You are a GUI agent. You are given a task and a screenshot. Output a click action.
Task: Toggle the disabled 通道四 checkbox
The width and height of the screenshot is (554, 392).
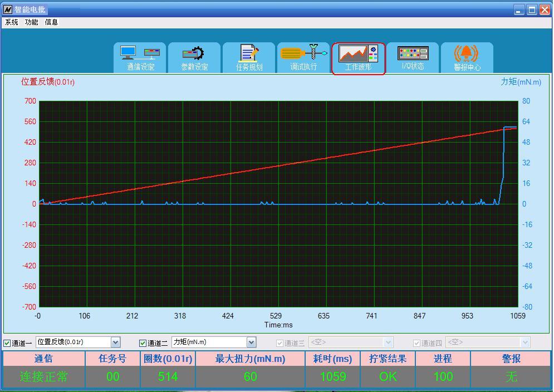pos(416,343)
